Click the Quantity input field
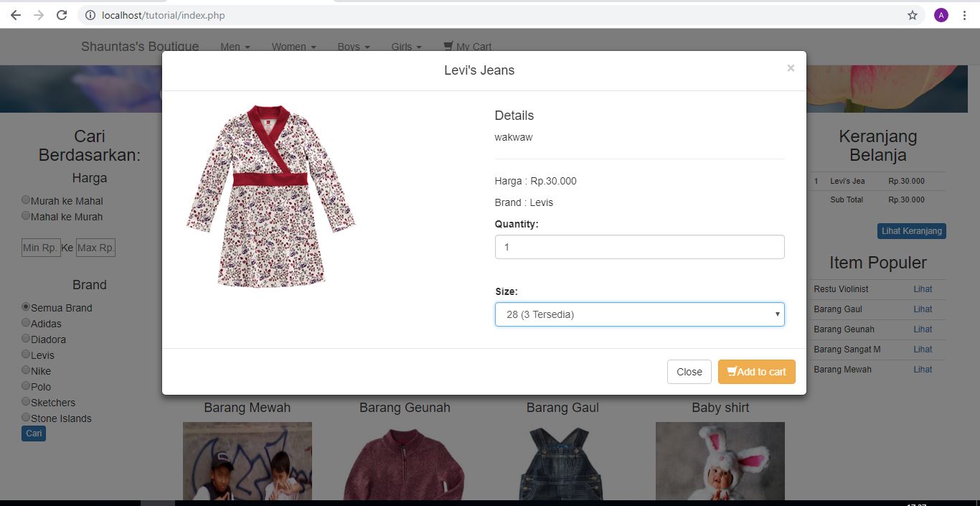Image resolution: width=980 pixels, height=506 pixels. click(639, 247)
